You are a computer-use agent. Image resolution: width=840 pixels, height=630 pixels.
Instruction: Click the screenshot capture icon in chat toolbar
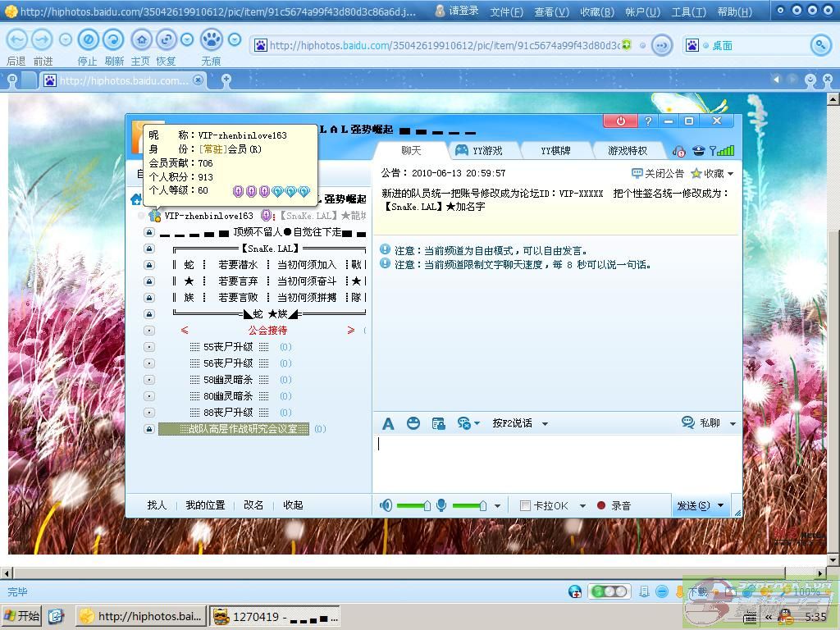tap(438, 423)
